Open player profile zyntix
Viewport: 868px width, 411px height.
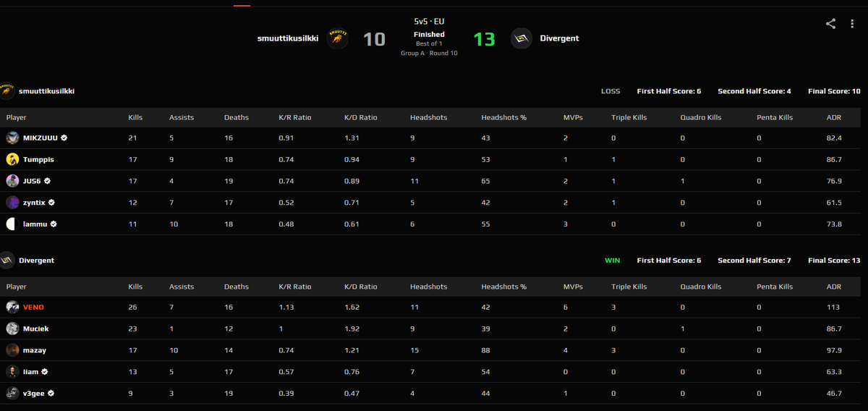click(35, 203)
